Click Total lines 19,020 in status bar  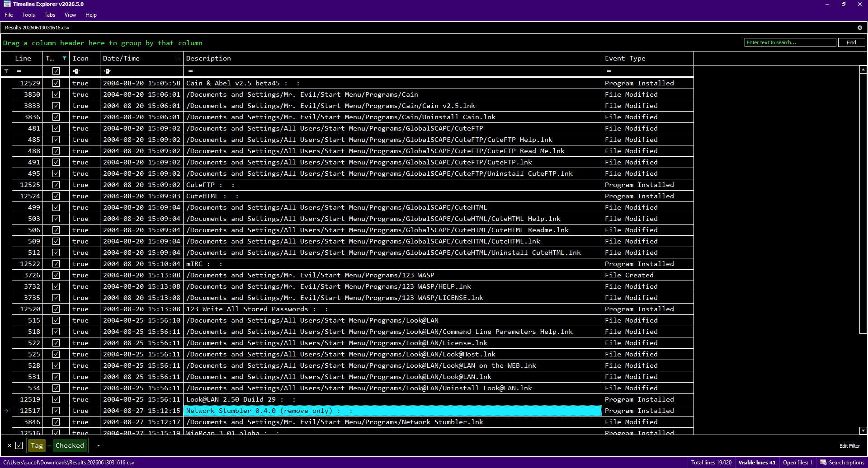pos(711,462)
